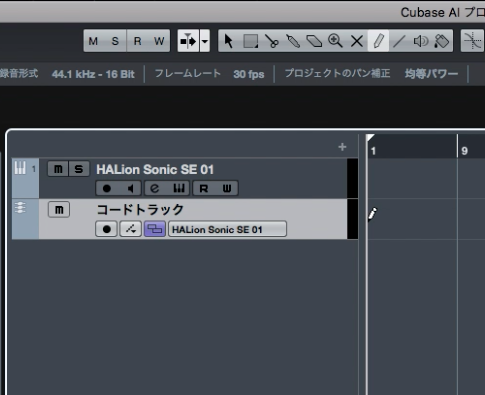Toggle chord track voicing button
This screenshot has height=395, width=485.
pos(130,229)
